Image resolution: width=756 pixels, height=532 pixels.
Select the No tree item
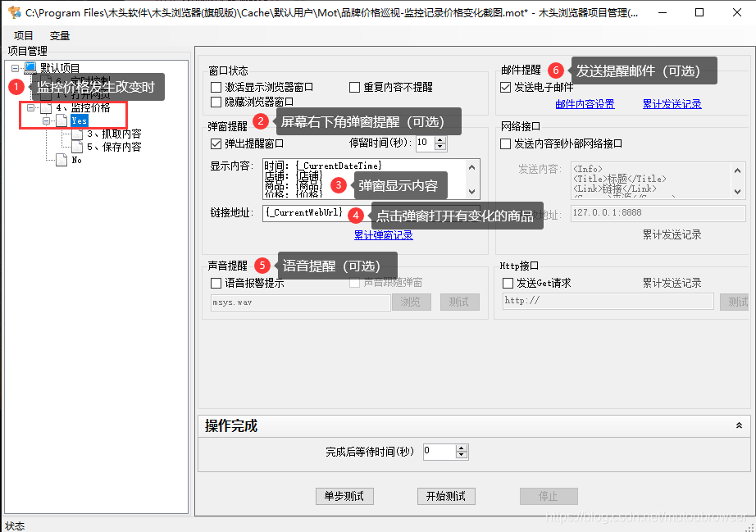pyautogui.click(x=76, y=160)
